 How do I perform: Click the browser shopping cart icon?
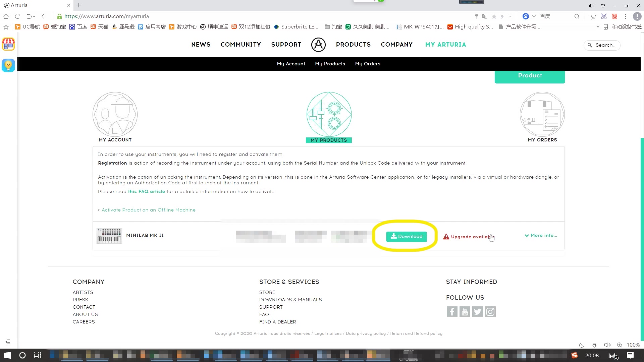click(593, 16)
